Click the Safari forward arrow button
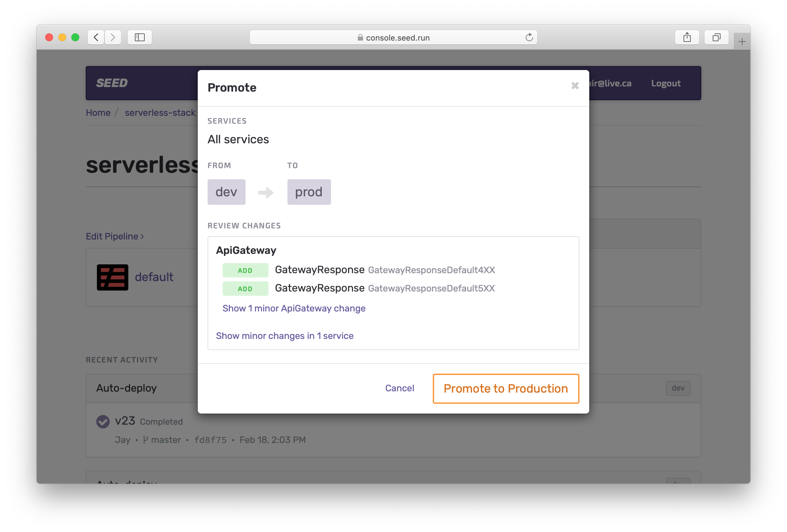 (x=113, y=37)
